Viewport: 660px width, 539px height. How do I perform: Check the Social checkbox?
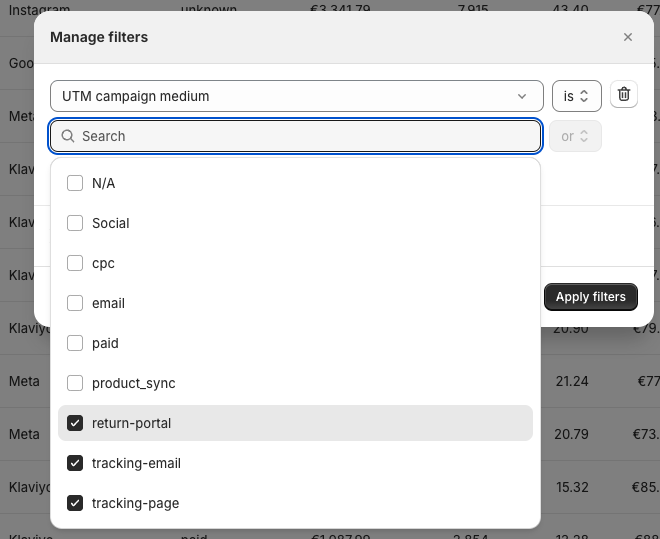coord(75,223)
